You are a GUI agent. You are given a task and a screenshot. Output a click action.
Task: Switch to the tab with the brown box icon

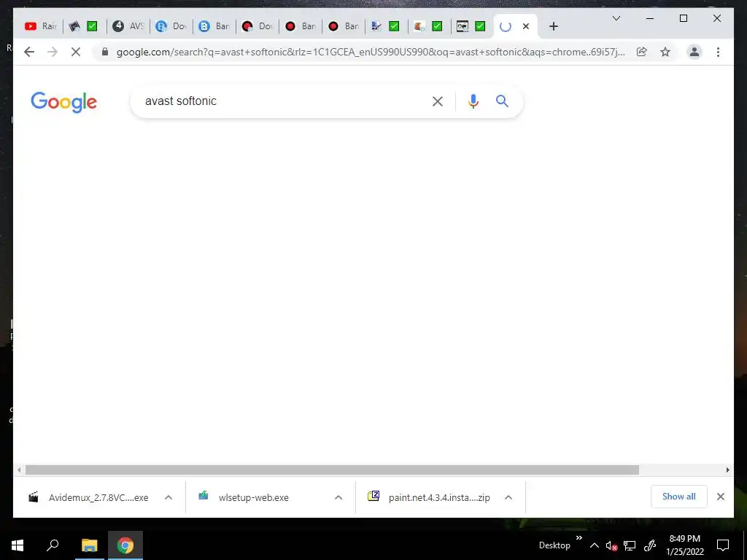[x=429, y=26]
